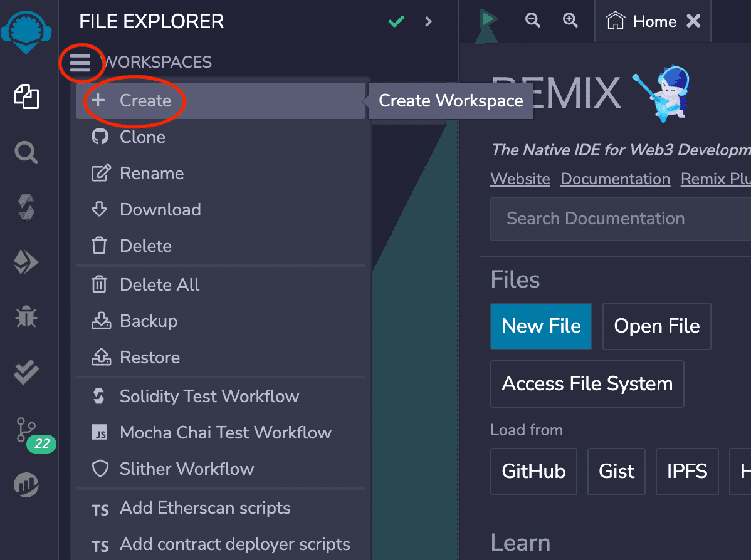
Task: Add Mocha Chai Test Workflow
Action: tap(221, 433)
